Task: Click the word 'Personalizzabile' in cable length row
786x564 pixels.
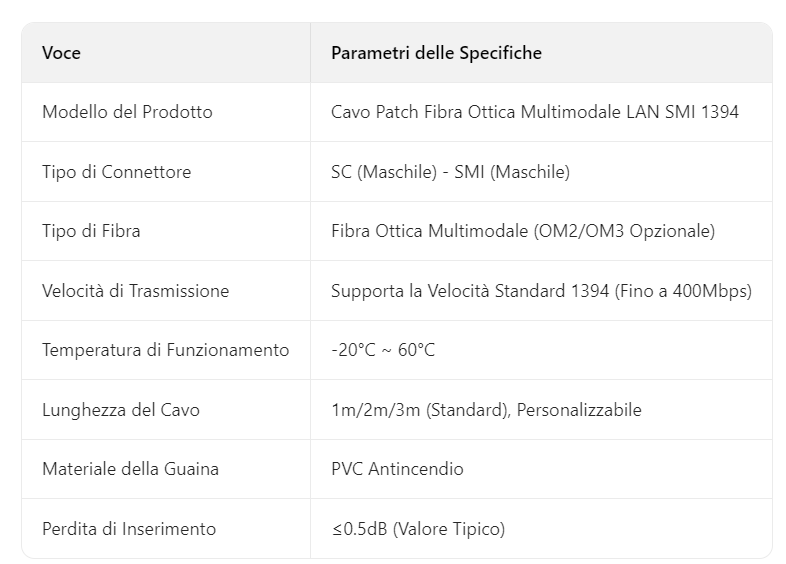Action: click(579, 410)
